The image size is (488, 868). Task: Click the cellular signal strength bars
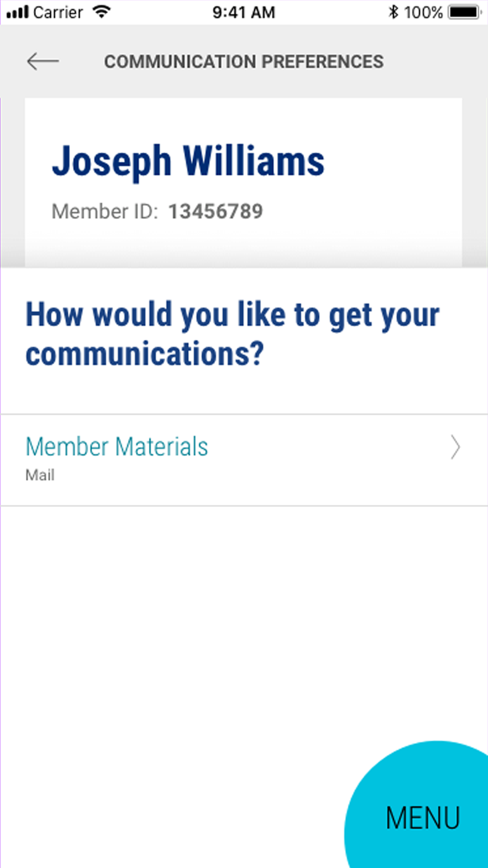18,12
